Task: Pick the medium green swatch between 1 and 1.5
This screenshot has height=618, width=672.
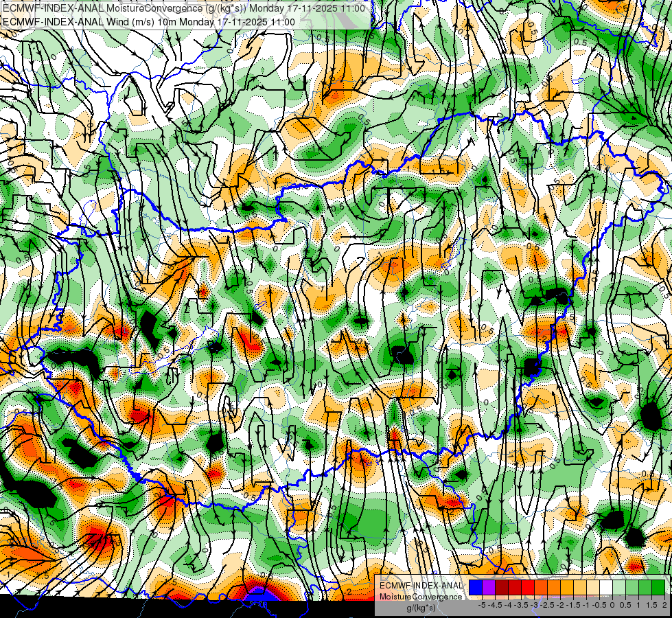Action: [645, 587]
